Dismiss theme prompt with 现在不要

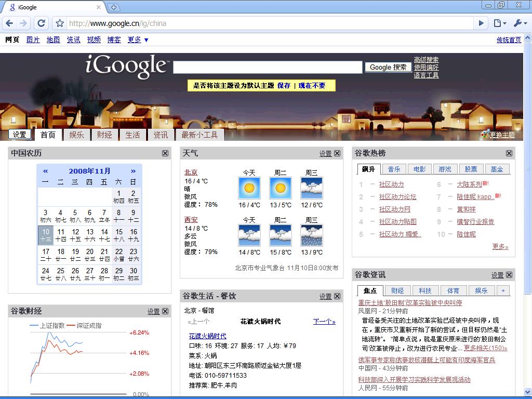[x=312, y=86]
